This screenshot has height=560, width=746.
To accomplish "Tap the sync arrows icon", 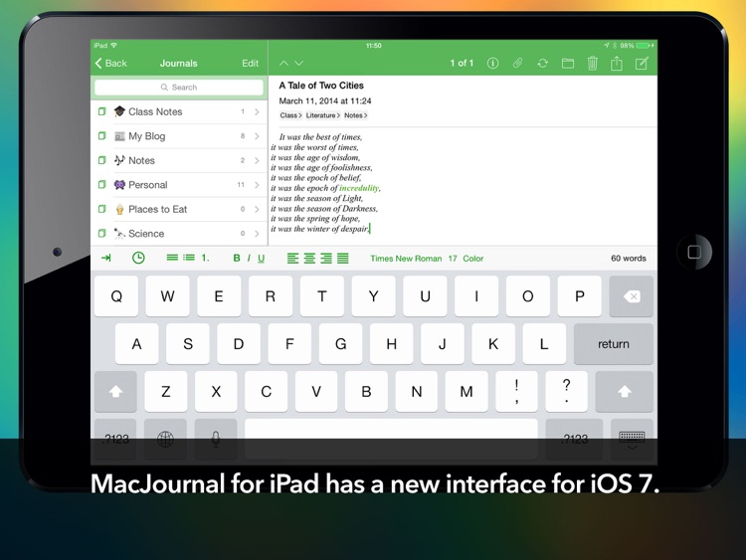I will (542, 64).
